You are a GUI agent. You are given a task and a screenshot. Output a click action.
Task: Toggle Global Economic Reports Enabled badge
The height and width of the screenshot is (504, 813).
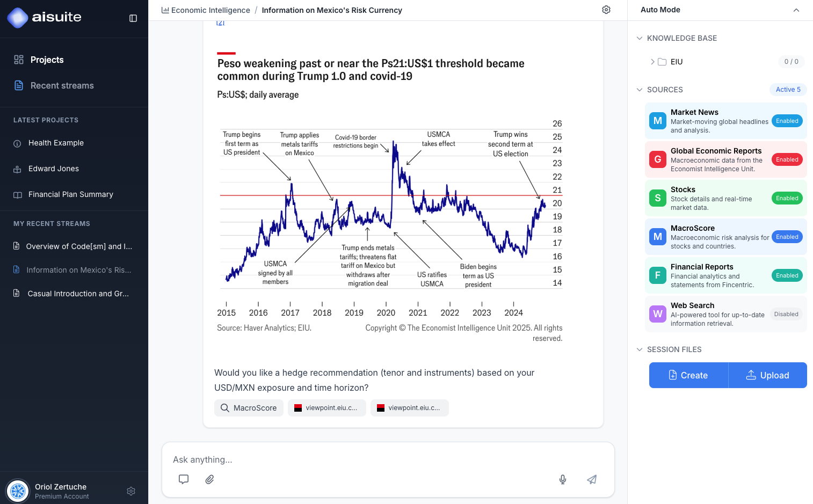787,159
